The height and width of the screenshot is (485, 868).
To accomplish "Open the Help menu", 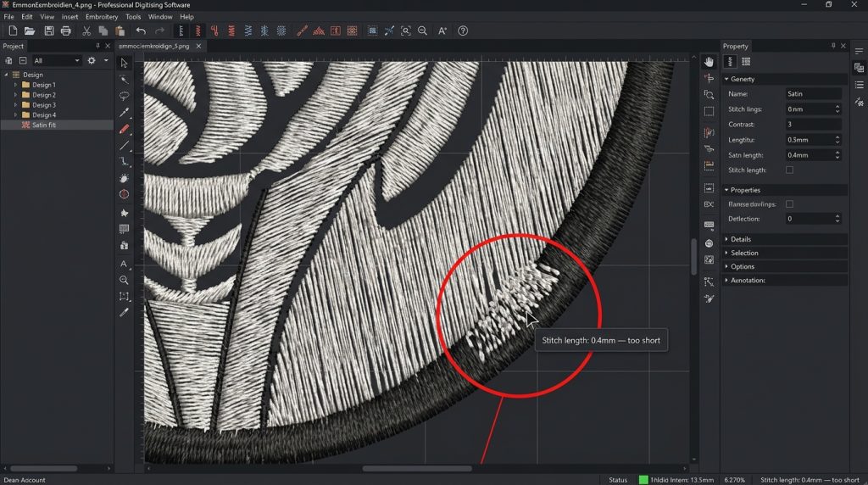I will tap(187, 17).
